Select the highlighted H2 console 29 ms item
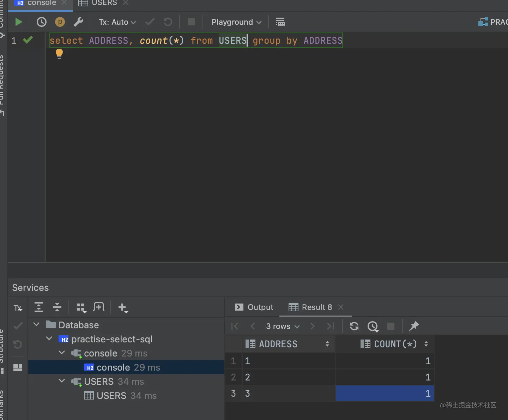Screen dimensions: 508x420 point(126,367)
